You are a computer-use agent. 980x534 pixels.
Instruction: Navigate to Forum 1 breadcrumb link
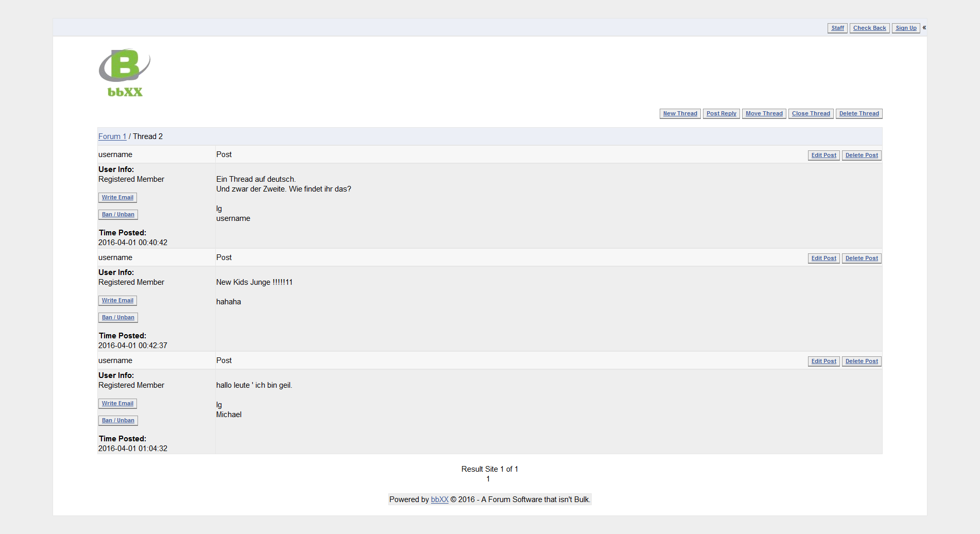[x=112, y=136]
